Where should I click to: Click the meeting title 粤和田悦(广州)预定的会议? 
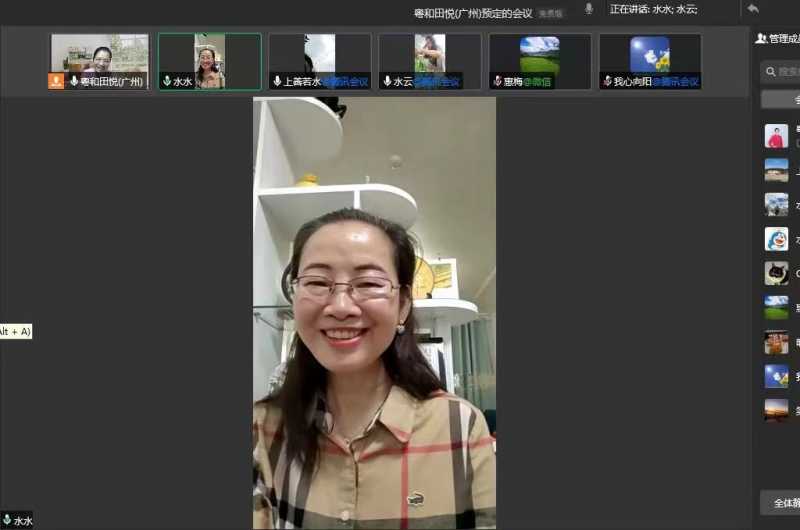tap(473, 13)
